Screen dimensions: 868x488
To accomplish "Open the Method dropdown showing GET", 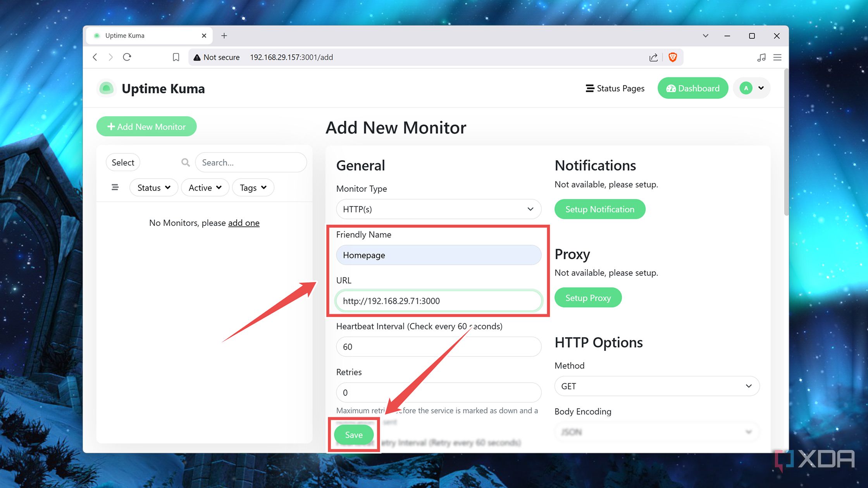I will (656, 386).
